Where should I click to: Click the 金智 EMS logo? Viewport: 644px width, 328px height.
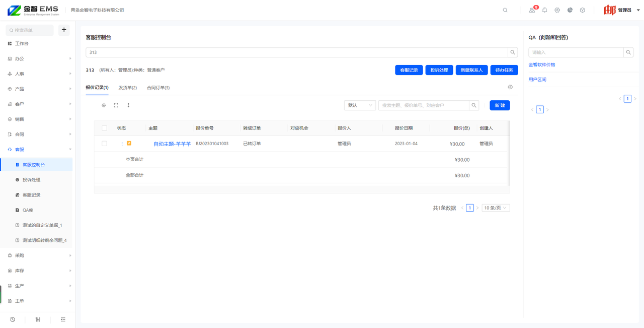[33, 10]
